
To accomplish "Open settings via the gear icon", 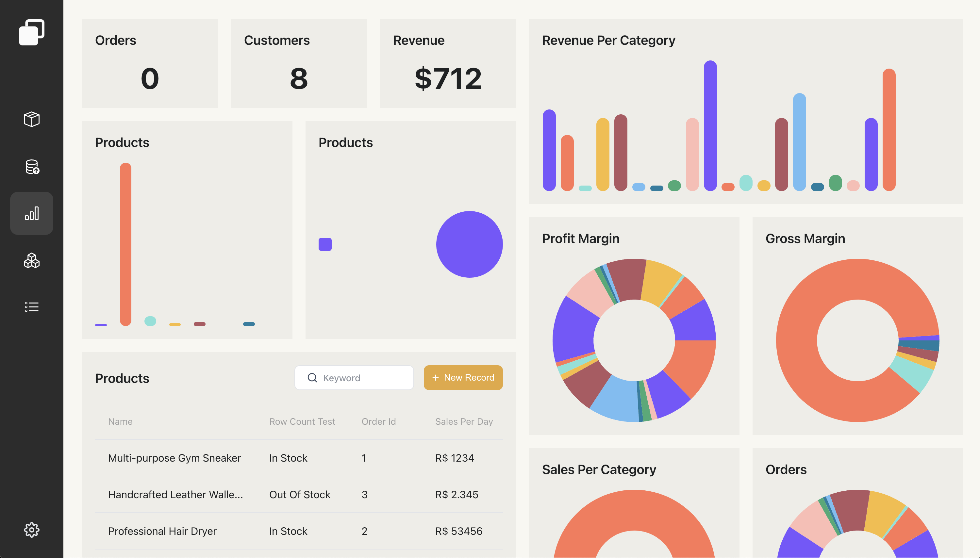I will point(31,530).
